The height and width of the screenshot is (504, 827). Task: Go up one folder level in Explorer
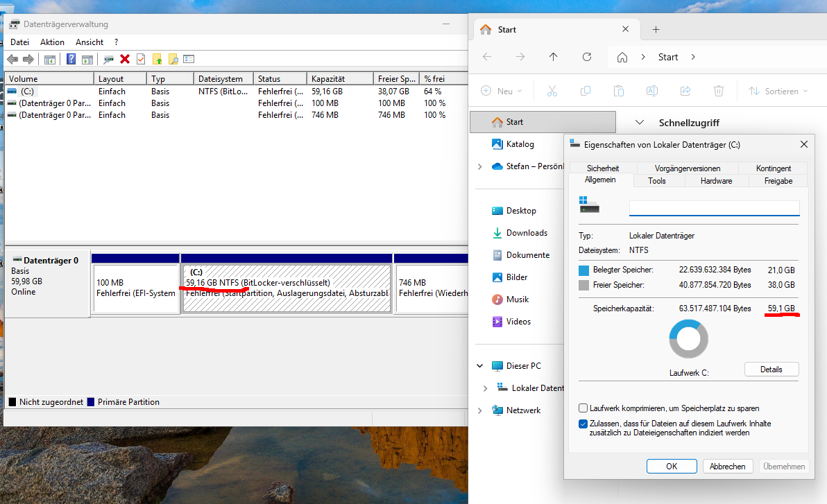[553, 57]
